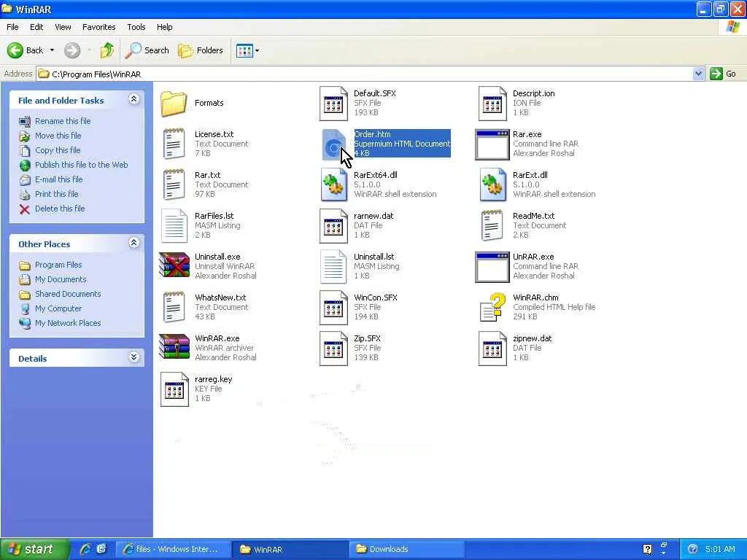Toggle the Folders toolbar button
The image size is (747, 560).
pyautogui.click(x=200, y=50)
